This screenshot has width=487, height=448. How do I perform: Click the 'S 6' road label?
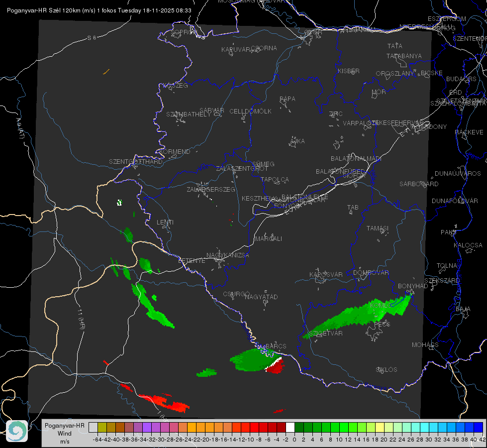pyautogui.click(x=92, y=38)
